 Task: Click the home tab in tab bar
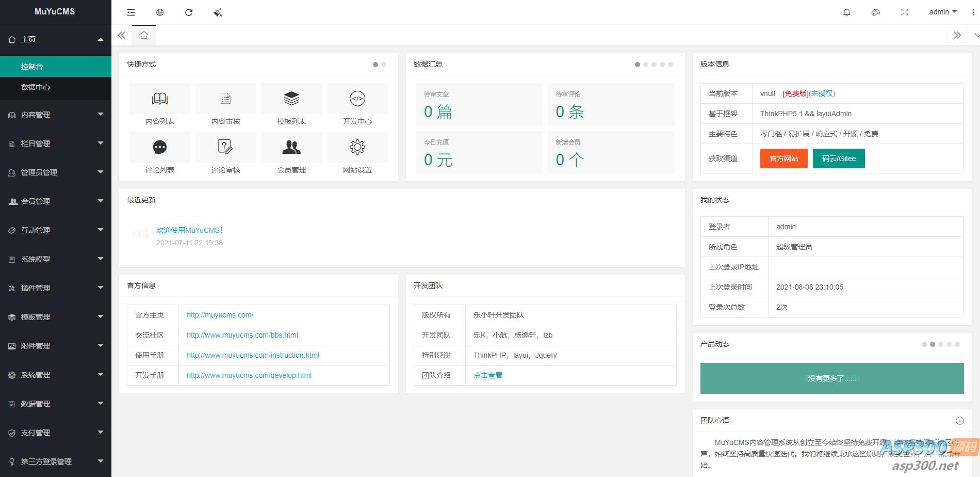144,35
